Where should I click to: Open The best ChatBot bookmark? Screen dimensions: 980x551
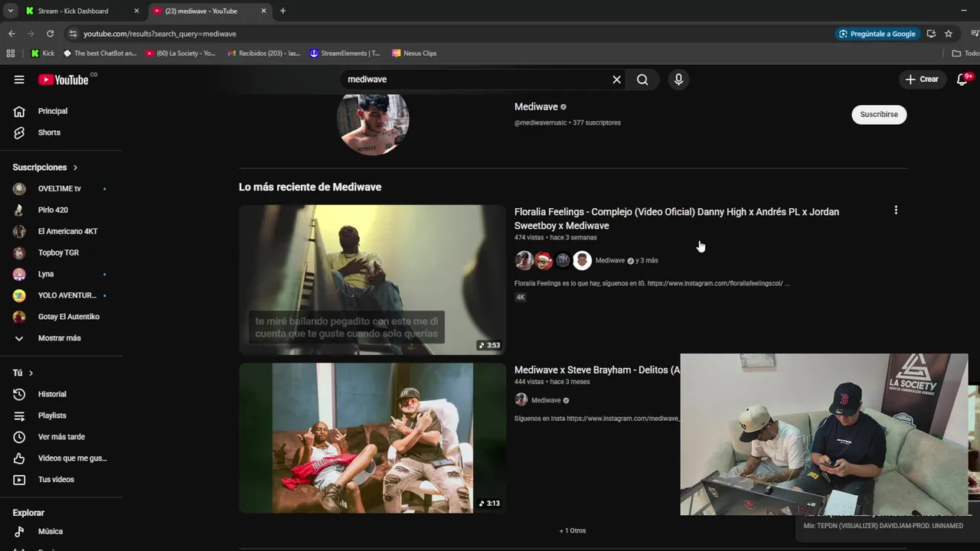click(100, 54)
